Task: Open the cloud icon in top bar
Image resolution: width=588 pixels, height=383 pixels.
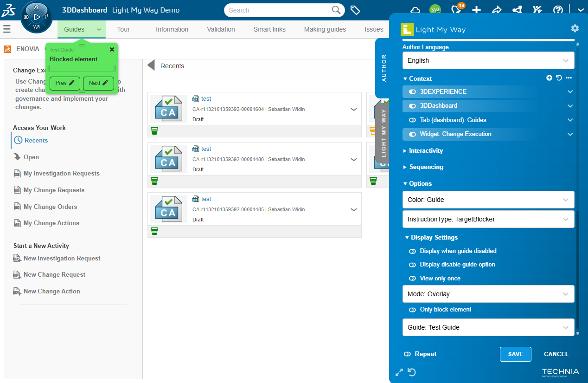Action: click(415, 10)
